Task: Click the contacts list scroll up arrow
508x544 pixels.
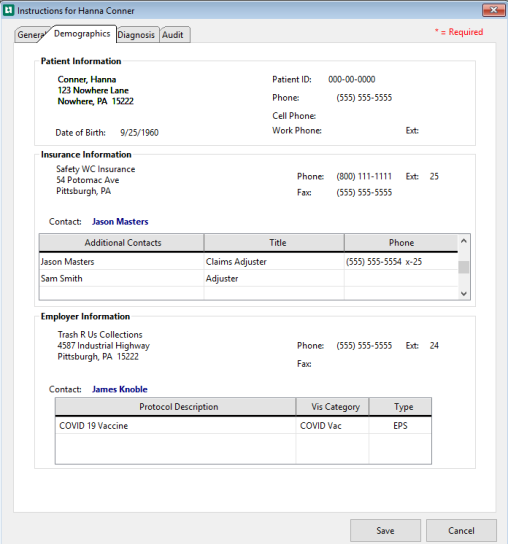Action: [464, 241]
